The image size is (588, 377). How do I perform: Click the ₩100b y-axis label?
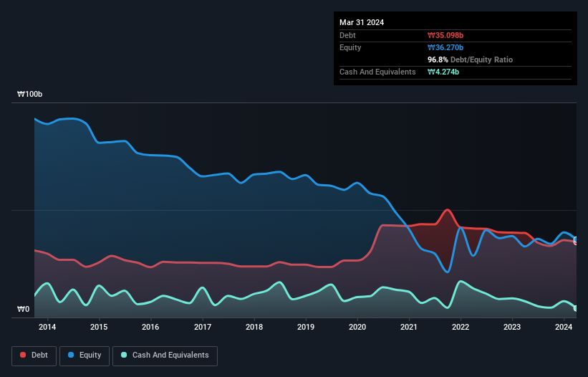(29, 94)
